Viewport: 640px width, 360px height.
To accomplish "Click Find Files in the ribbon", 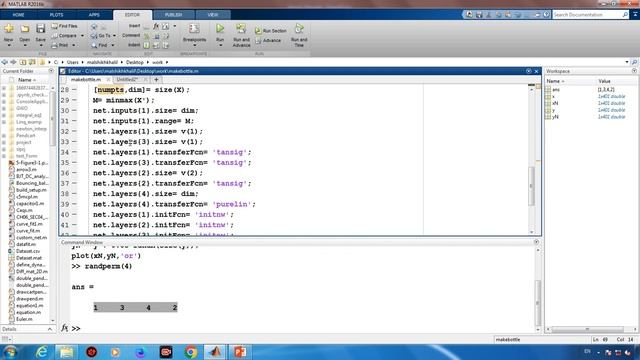I will [64, 26].
